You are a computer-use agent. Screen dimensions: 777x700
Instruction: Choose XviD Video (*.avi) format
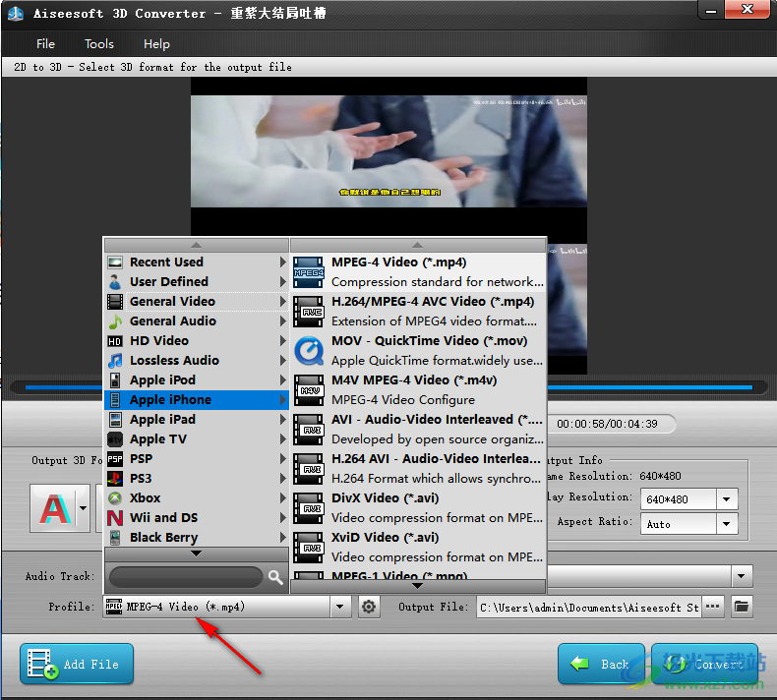419,548
